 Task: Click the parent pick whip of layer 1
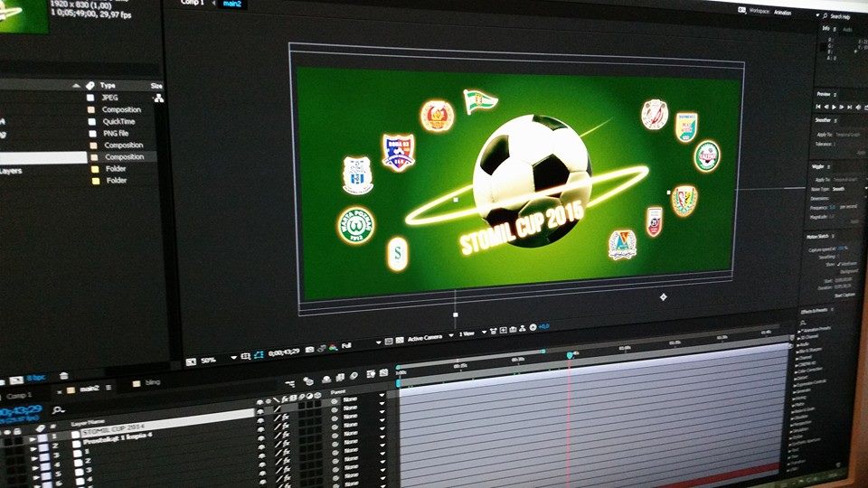coord(335,401)
